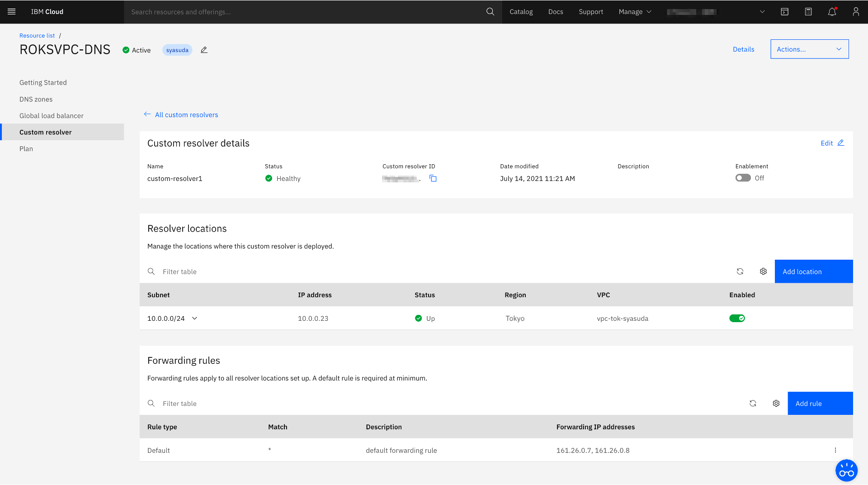Refresh the resolver locations table

(x=740, y=271)
